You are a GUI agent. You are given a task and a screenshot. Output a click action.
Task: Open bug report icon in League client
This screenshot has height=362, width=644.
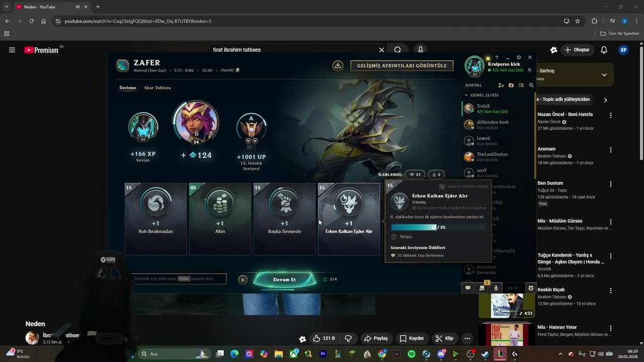pyautogui.click(x=531, y=288)
